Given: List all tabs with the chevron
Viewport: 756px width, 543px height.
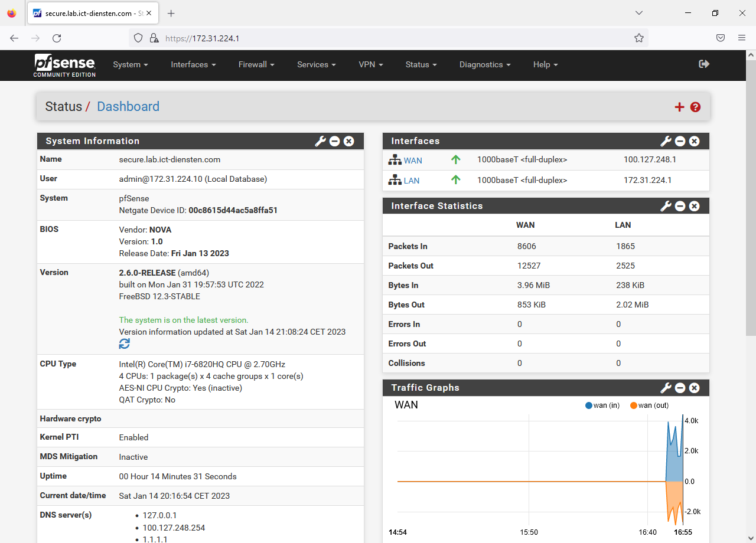Looking at the screenshot, I should click(x=639, y=13).
